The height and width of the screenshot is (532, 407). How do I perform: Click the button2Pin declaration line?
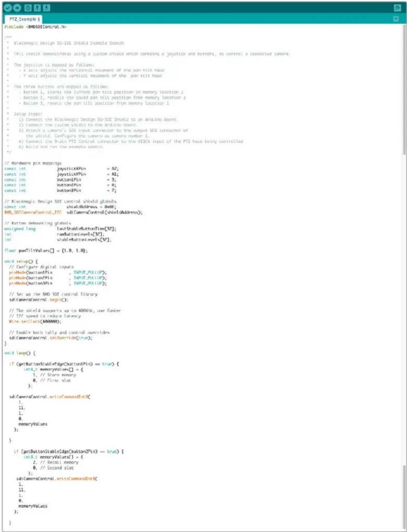tap(60, 185)
